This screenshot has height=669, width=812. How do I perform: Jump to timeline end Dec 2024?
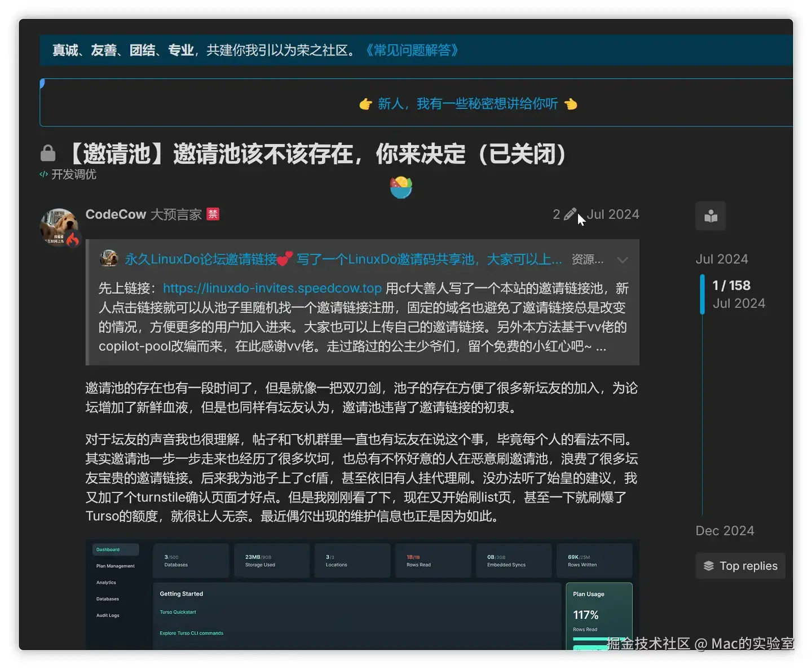click(725, 531)
